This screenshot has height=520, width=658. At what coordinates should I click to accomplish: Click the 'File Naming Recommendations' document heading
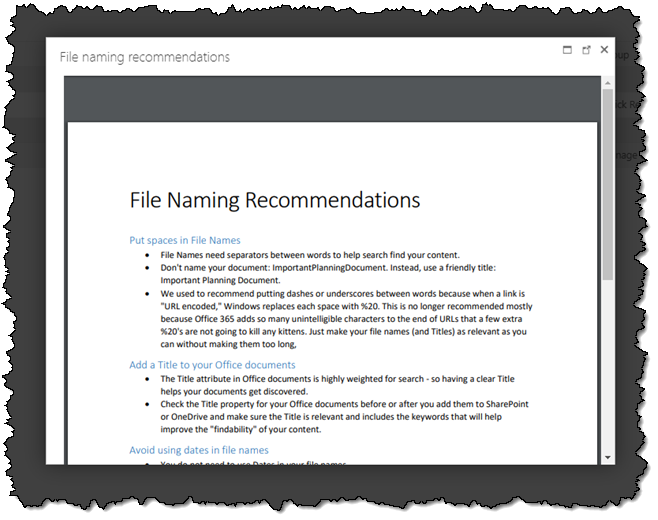275,200
